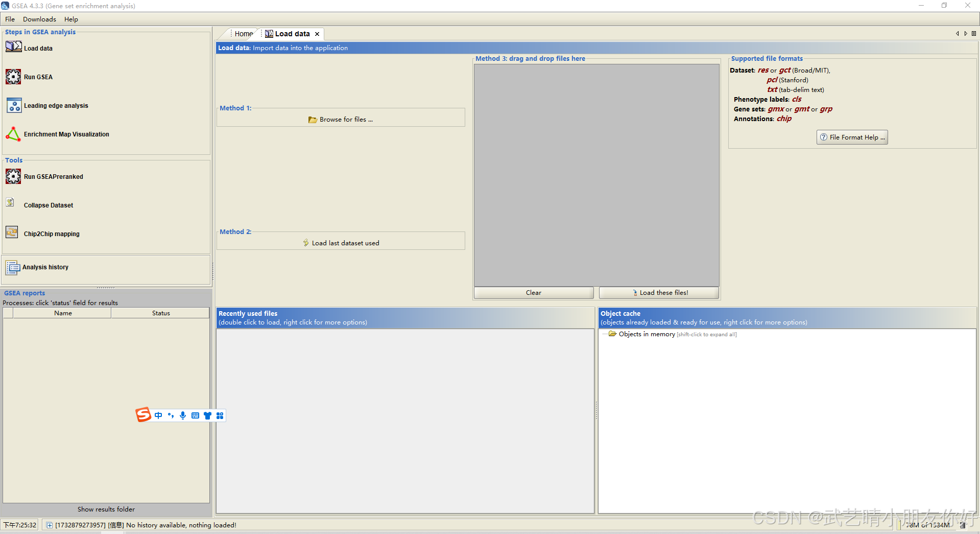Click the Status column header
This screenshot has height=534, width=980.
point(161,313)
